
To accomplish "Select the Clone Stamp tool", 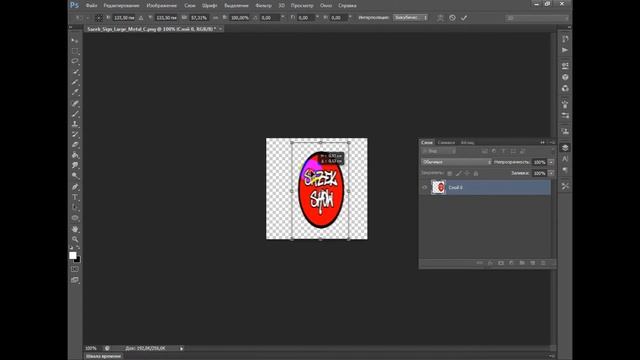I will (75, 124).
